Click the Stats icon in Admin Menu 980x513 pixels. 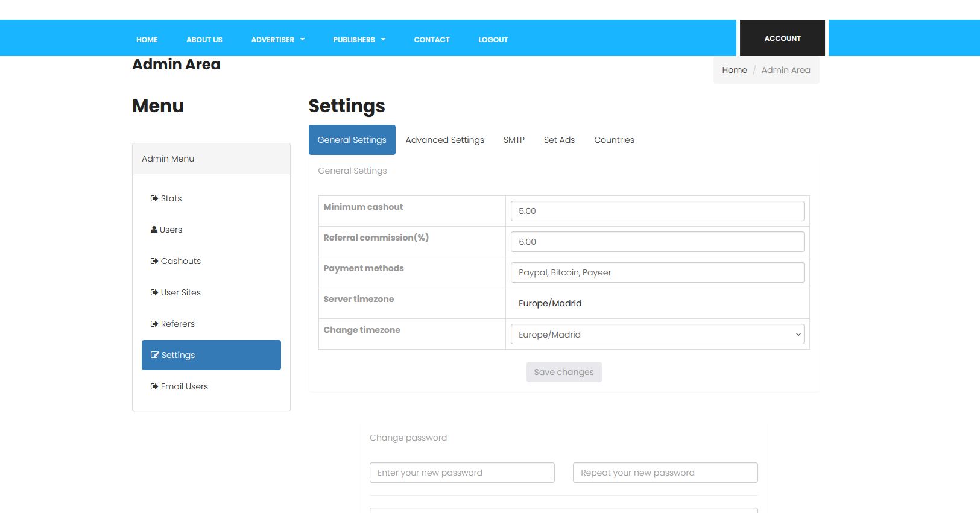(154, 198)
